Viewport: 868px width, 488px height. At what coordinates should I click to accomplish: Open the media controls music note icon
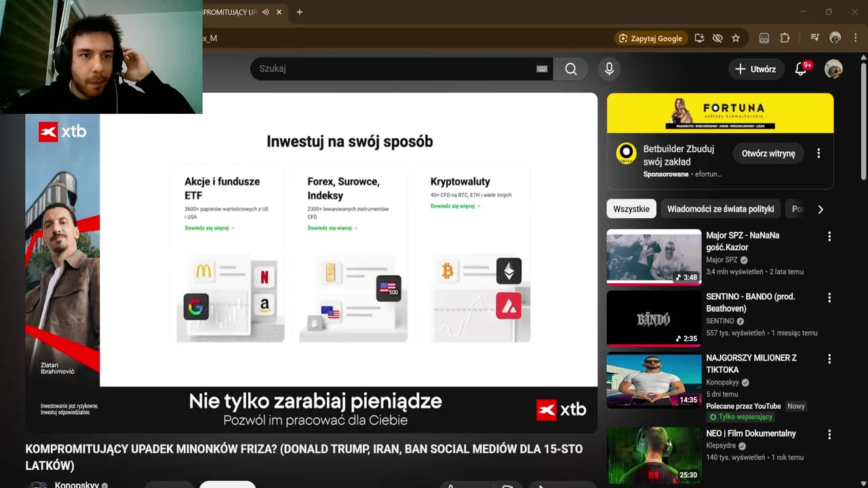click(x=815, y=39)
